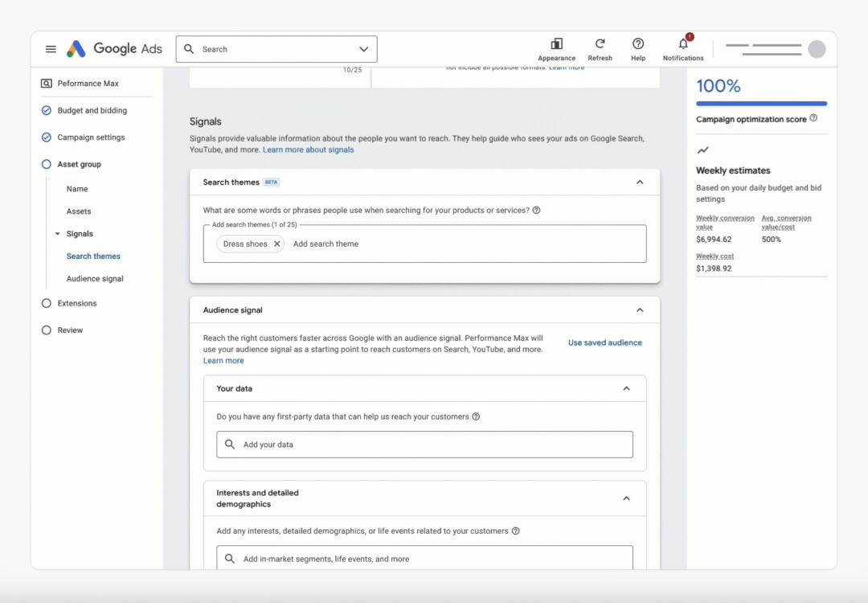
Task: Collapse the Signals tree arrow in sidebar
Action: click(58, 234)
